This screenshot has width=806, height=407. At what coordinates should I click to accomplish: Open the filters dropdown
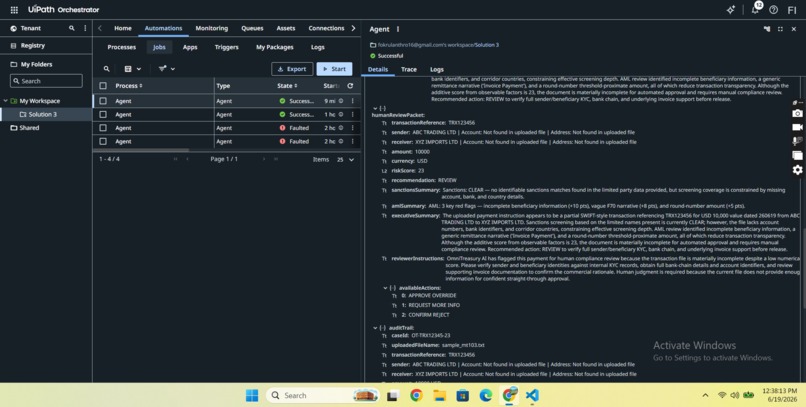click(x=167, y=69)
